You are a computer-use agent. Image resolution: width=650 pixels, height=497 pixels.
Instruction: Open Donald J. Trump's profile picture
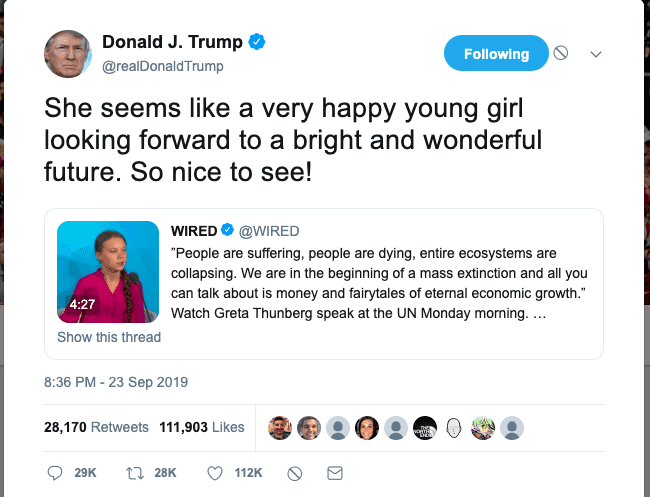pos(69,54)
